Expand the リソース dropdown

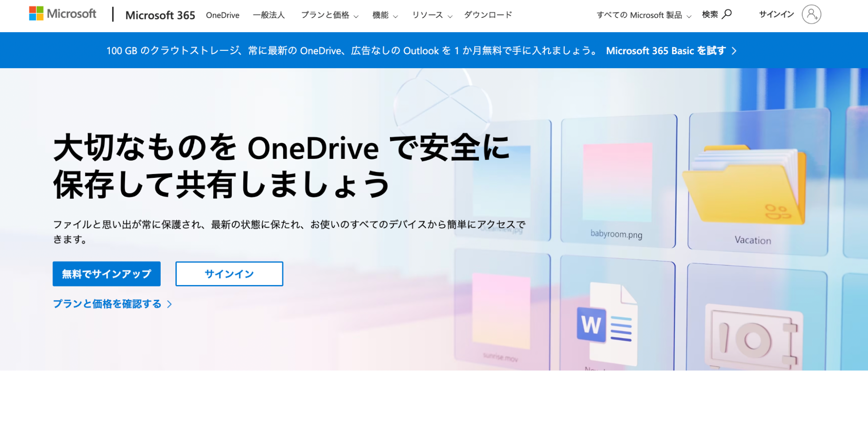click(428, 15)
